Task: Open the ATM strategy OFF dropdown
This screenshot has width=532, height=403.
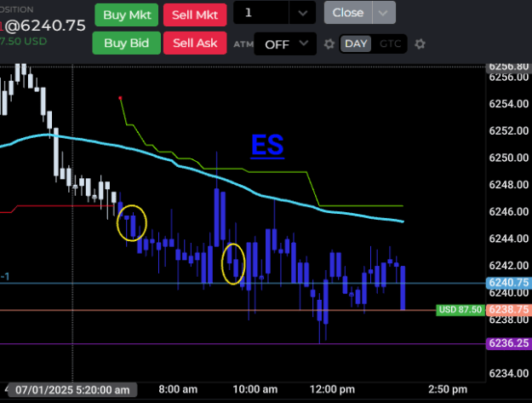Action: tap(285, 44)
